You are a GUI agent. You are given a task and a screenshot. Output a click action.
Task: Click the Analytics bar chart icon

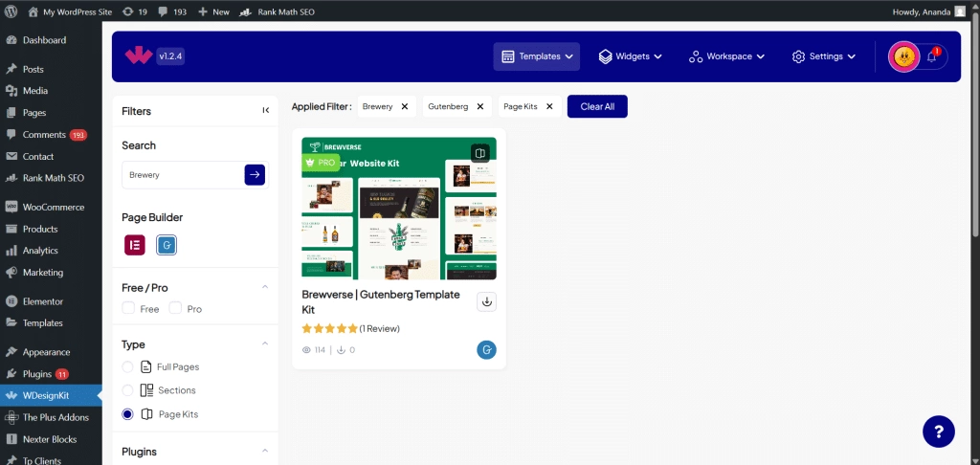[11, 251]
